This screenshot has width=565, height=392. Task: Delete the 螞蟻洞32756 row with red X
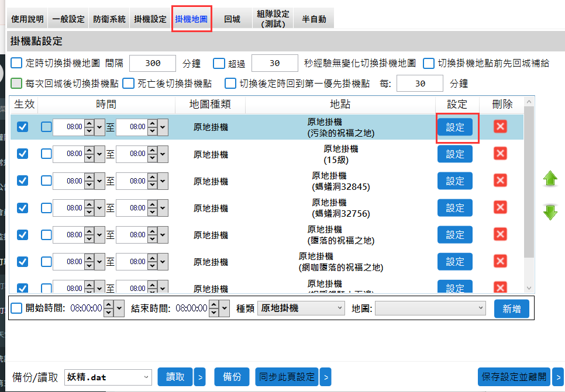tap(500, 208)
